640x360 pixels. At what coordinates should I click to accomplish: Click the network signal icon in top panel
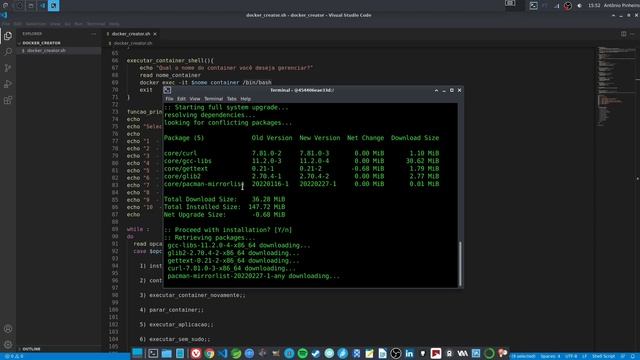[x=557, y=6]
